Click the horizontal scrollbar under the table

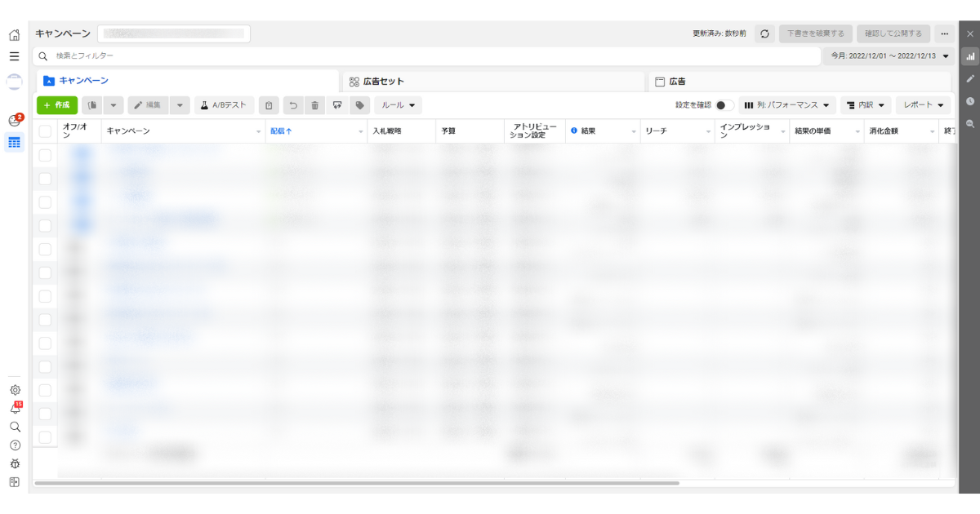click(x=357, y=483)
